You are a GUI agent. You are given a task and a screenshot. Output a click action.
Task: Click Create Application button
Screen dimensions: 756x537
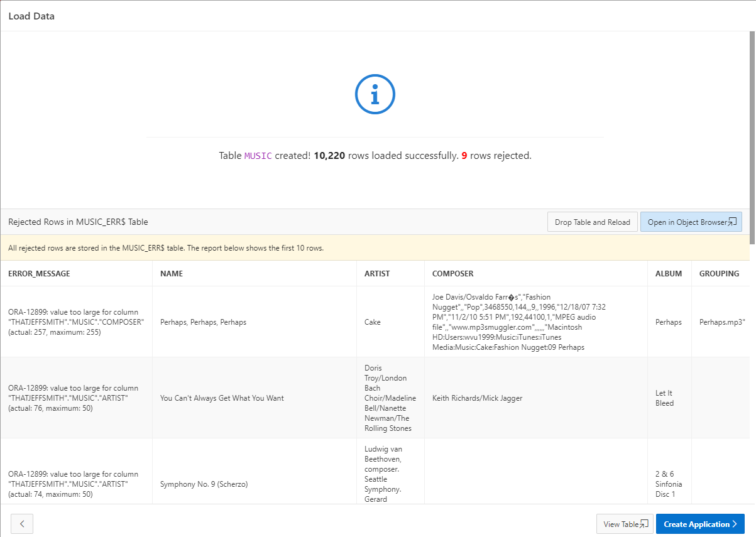(700, 524)
